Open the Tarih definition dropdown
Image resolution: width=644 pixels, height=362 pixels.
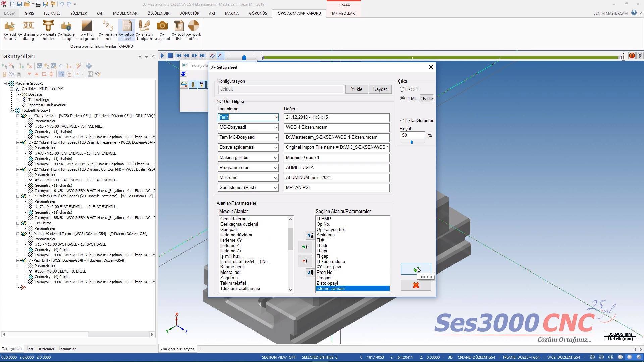[275, 117]
